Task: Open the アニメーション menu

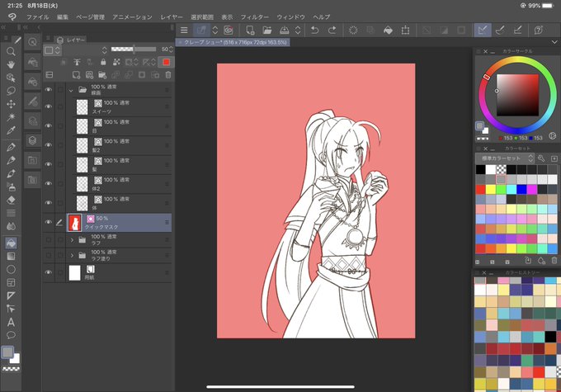Action: pyautogui.click(x=132, y=17)
